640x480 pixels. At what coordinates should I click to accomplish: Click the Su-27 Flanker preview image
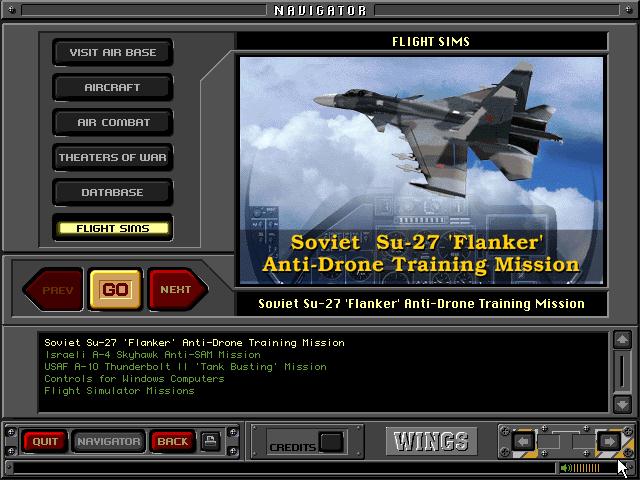[421, 171]
